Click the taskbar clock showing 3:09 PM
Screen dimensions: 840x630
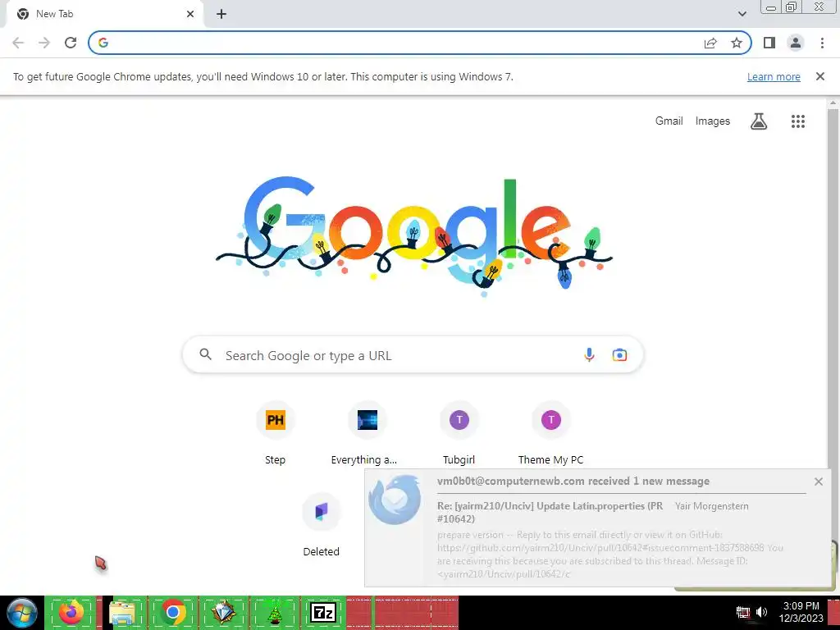[801, 612]
